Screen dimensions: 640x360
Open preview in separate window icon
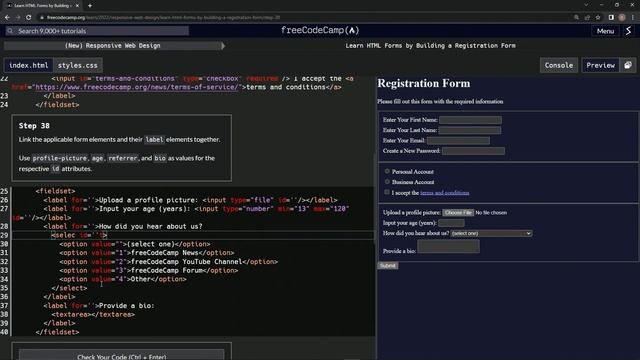[x=628, y=65]
